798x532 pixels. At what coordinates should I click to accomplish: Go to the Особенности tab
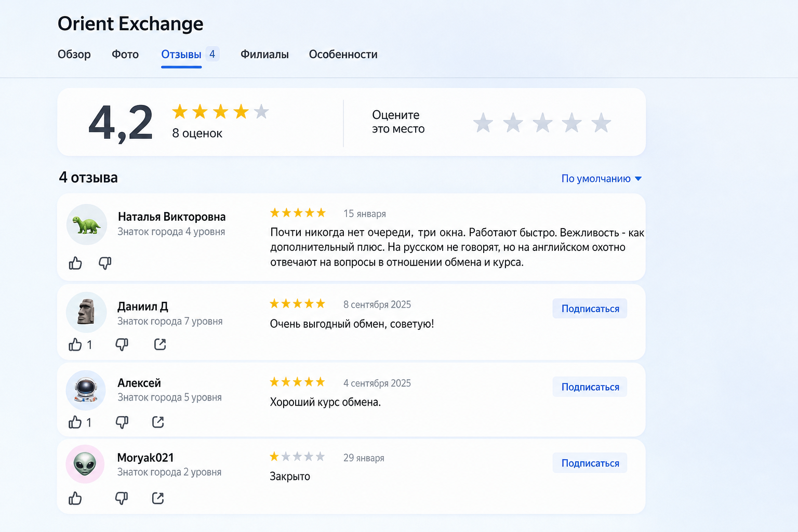(x=343, y=55)
